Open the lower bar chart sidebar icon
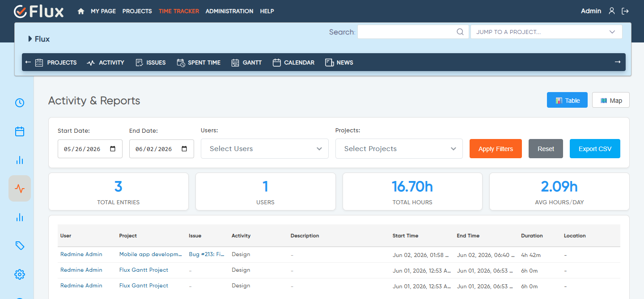644x299 pixels. pos(20,217)
